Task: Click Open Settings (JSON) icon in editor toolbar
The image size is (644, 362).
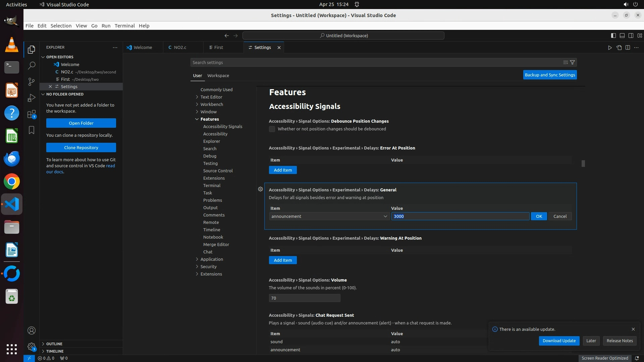Action: [619, 48]
